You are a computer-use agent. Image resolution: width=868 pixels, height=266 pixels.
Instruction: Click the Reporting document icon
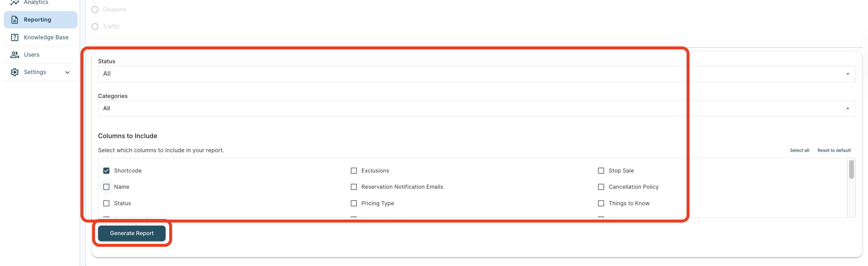[14, 20]
